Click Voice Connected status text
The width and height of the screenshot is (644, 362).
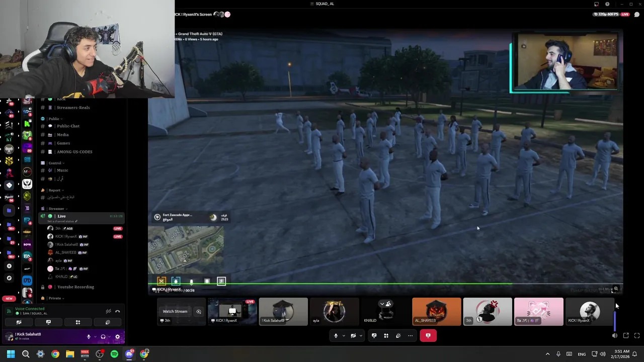30,309
